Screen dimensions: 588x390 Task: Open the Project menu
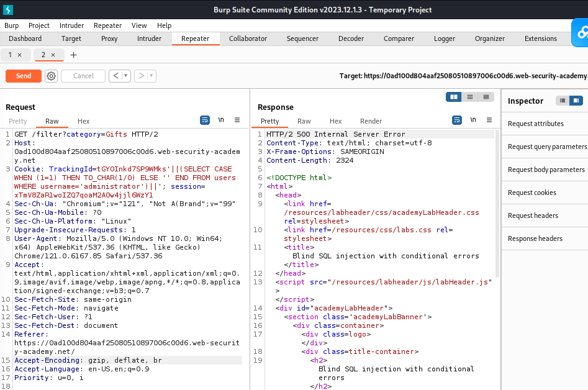39,25
